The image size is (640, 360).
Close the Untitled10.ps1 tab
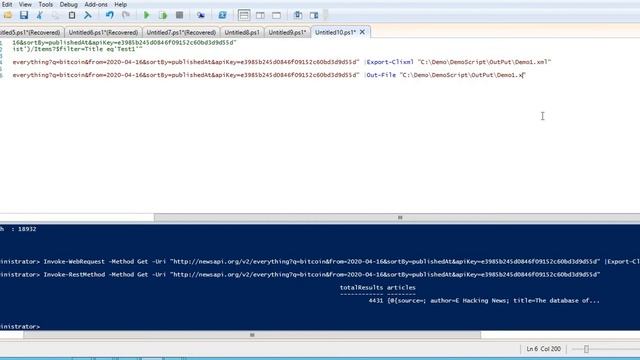point(362,32)
